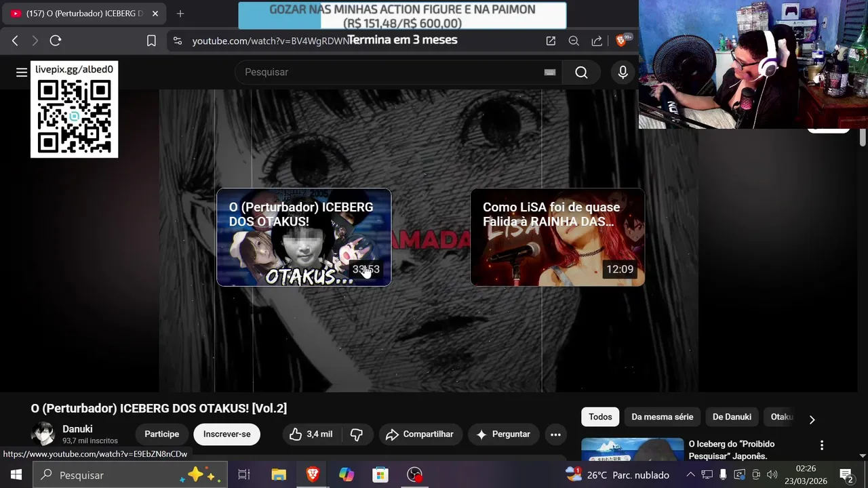Open O Iceberg do Proibido Pesquisar recommendation

pyautogui.click(x=732, y=450)
